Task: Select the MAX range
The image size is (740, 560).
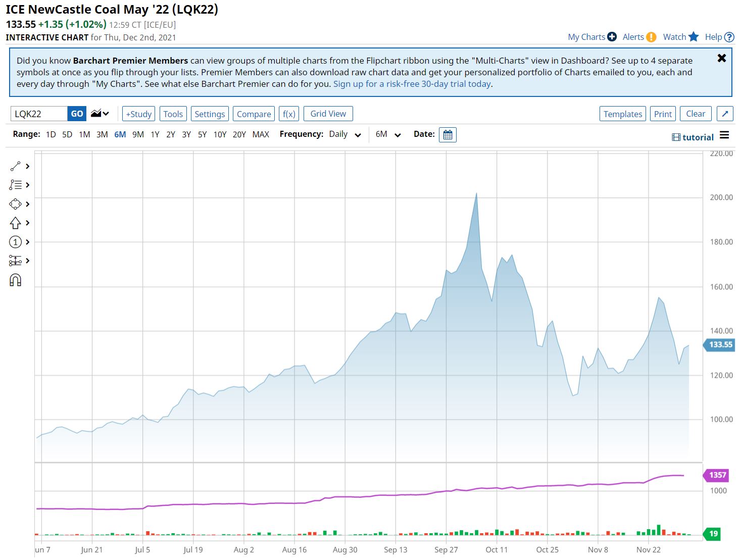Action: [x=261, y=134]
